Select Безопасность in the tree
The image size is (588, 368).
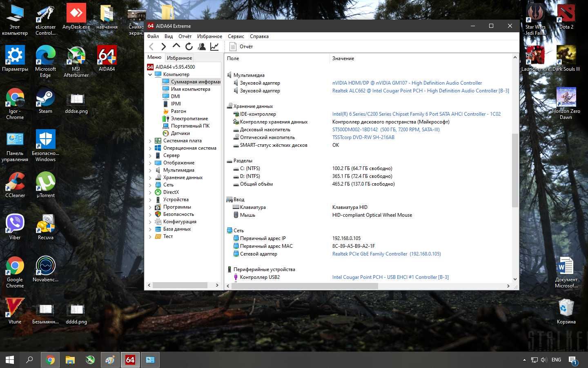click(x=178, y=214)
